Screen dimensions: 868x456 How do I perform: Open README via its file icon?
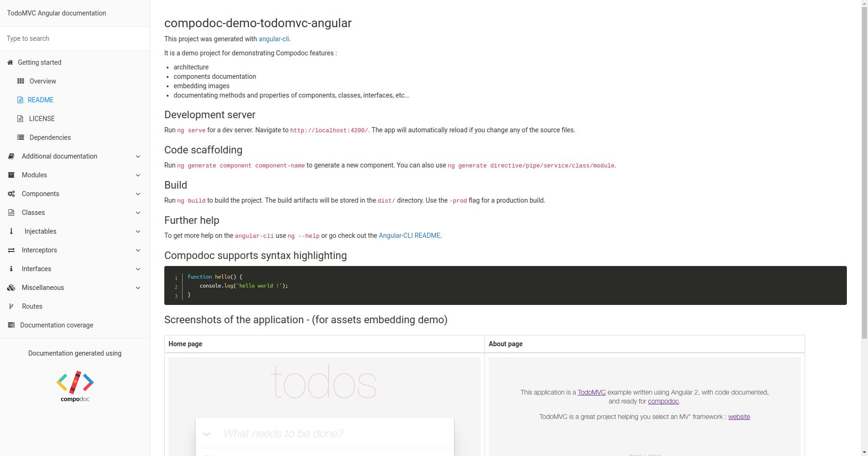pyautogui.click(x=20, y=99)
